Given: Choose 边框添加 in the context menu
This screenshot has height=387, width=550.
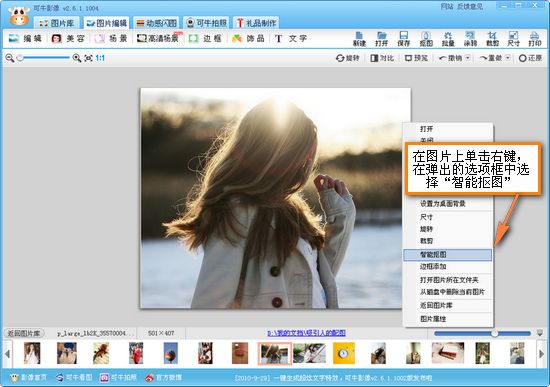Looking at the screenshot, I should click(448, 267).
